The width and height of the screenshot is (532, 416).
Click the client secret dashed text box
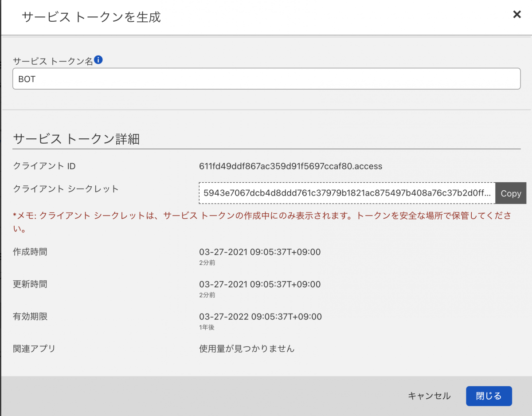click(x=346, y=193)
